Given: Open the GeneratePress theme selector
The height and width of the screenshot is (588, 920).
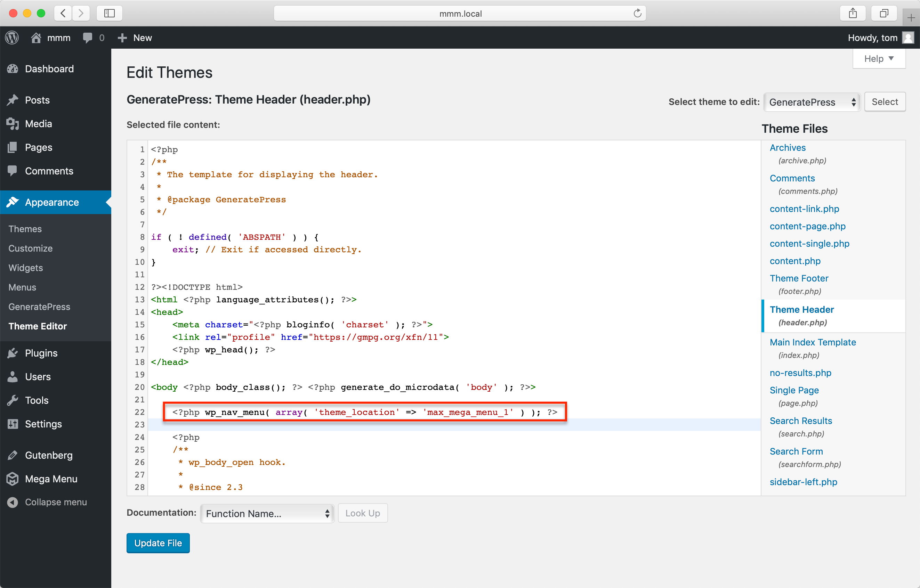Looking at the screenshot, I should click(812, 102).
